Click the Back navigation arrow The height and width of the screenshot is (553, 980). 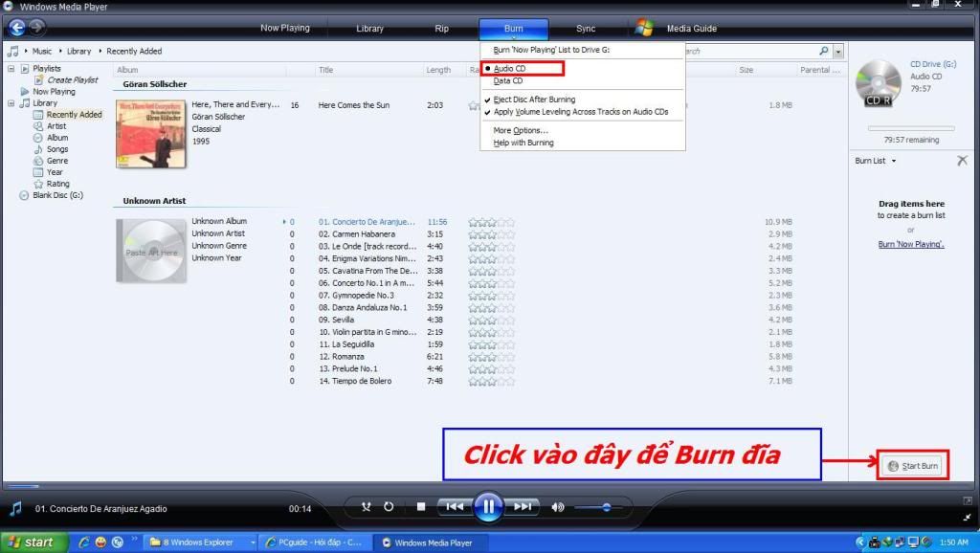click(16, 28)
